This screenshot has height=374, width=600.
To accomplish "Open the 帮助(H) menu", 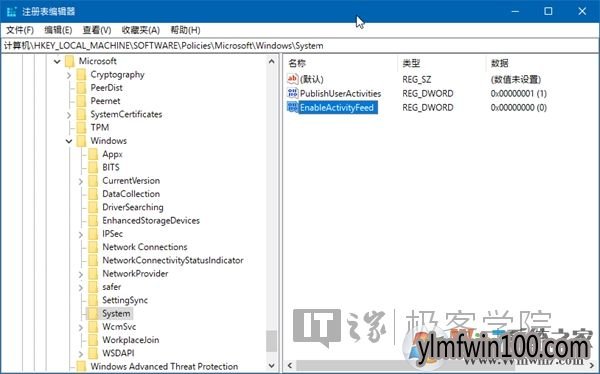I will [185, 30].
